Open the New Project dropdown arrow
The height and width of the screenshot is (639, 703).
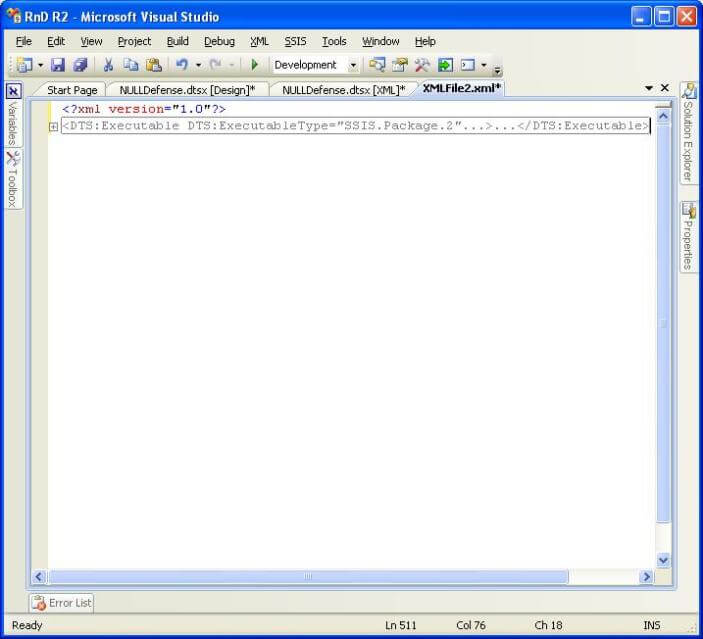40,65
